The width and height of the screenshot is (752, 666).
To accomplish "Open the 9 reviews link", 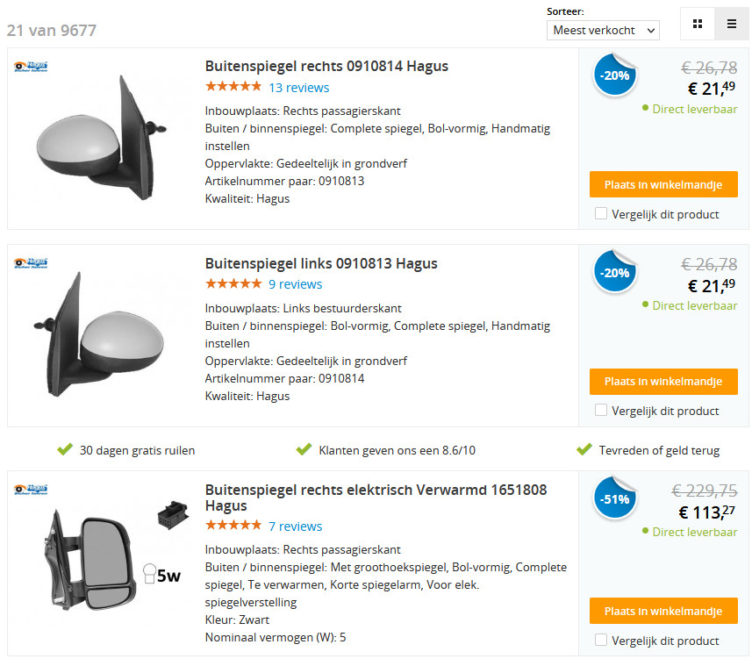I will [295, 284].
